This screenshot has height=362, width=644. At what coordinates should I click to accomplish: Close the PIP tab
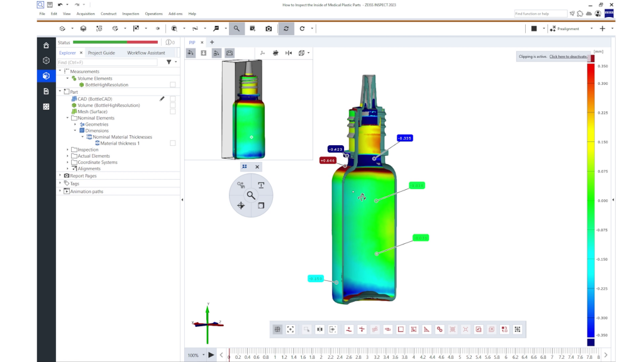(x=202, y=43)
